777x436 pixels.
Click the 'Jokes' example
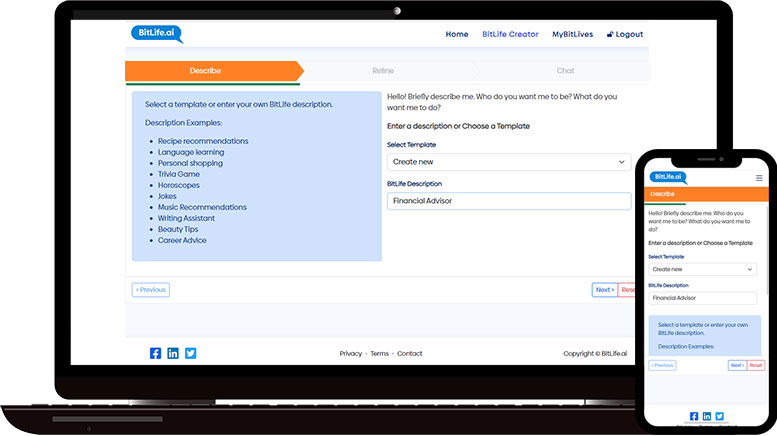[167, 196]
